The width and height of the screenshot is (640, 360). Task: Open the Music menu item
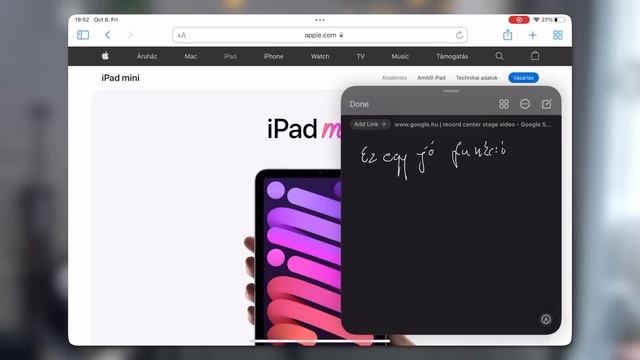click(x=400, y=56)
